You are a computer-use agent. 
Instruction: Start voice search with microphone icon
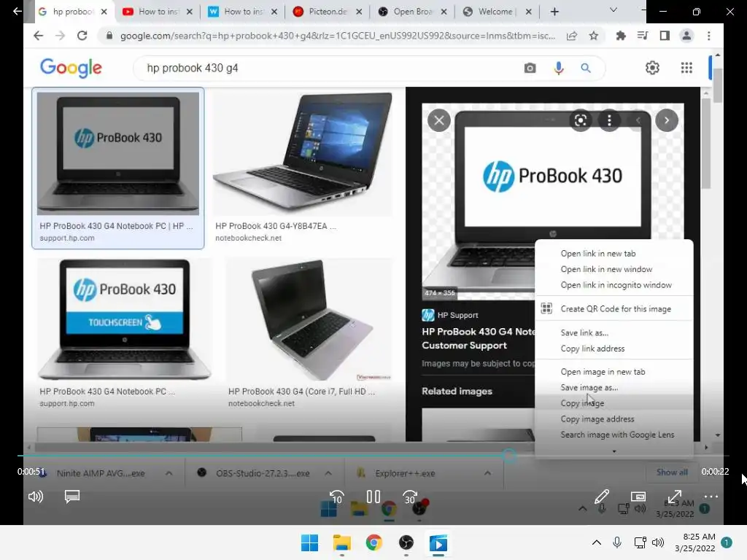pyautogui.click(x=559, y=68)
